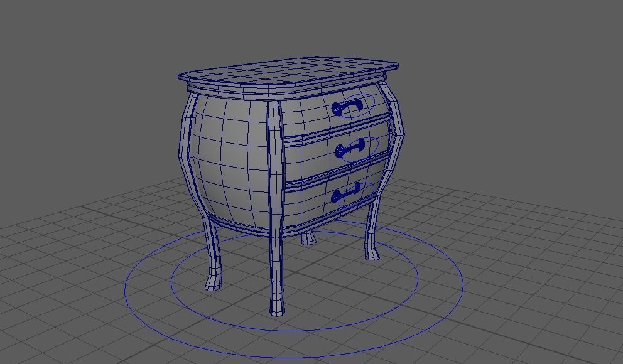Select the top drawer's handle
623x364 pixels.
point(347,107)
